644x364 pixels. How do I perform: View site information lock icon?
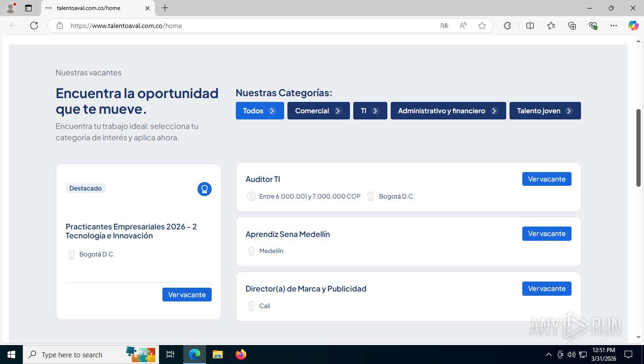coord(60,26)
